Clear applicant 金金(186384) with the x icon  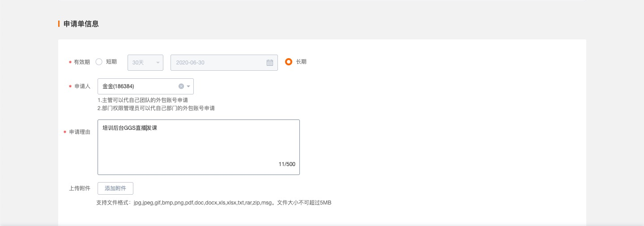[x=181, y=86]
